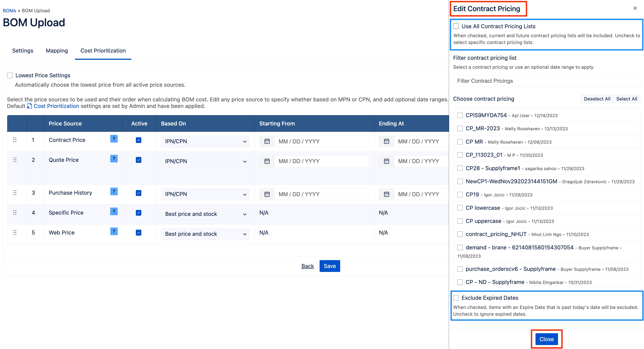This screenshot has width=644, height=349.
Task: Open calendar for Contract Price Starting From
Action: tap(267, 141)
